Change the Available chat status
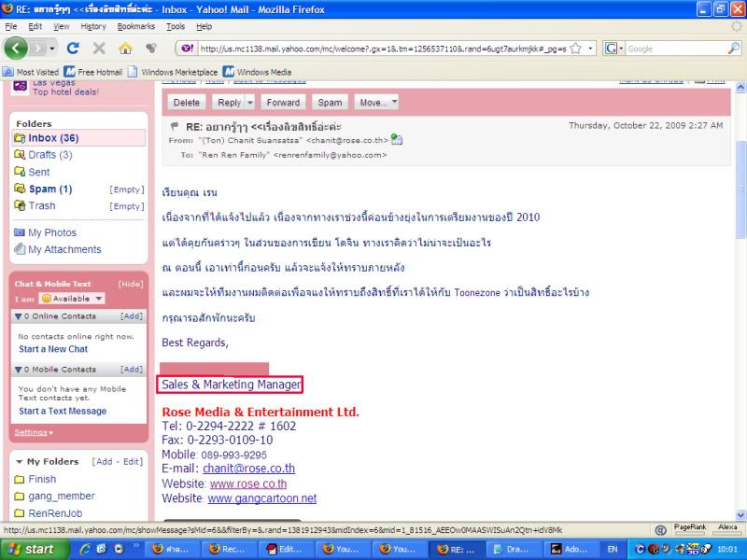Image resolution: width=747 pixels, height=560 pixels. [72, 299]
